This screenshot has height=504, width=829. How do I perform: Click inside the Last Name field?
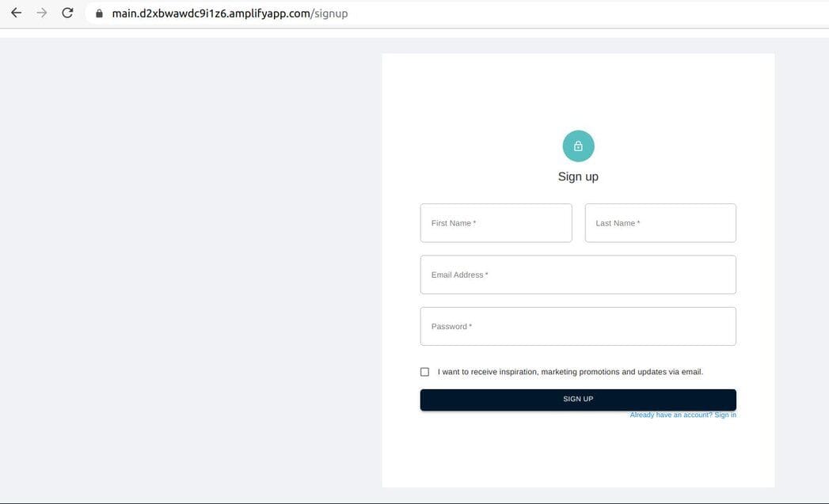[x=660, y=222]
